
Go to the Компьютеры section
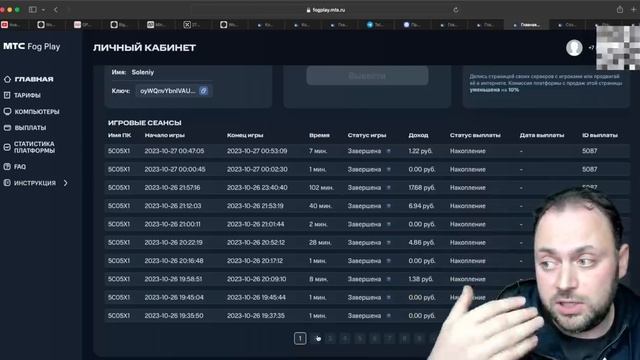coord(37,111)
